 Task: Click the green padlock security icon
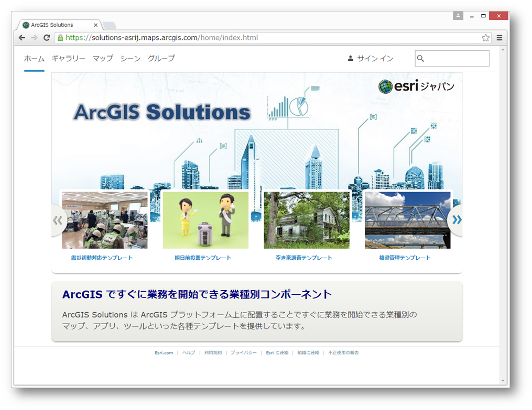tap(60, 38)
